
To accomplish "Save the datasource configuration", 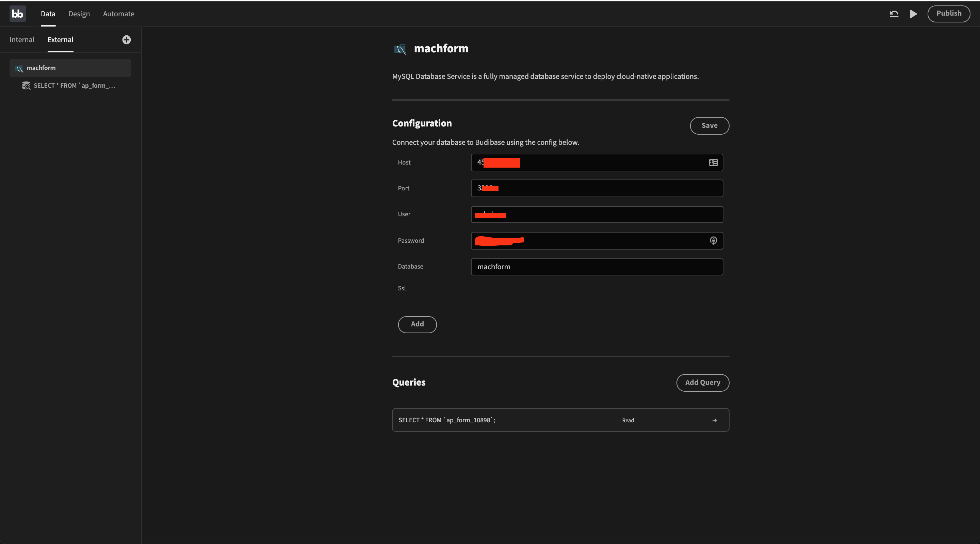I will tap(709, 125).
